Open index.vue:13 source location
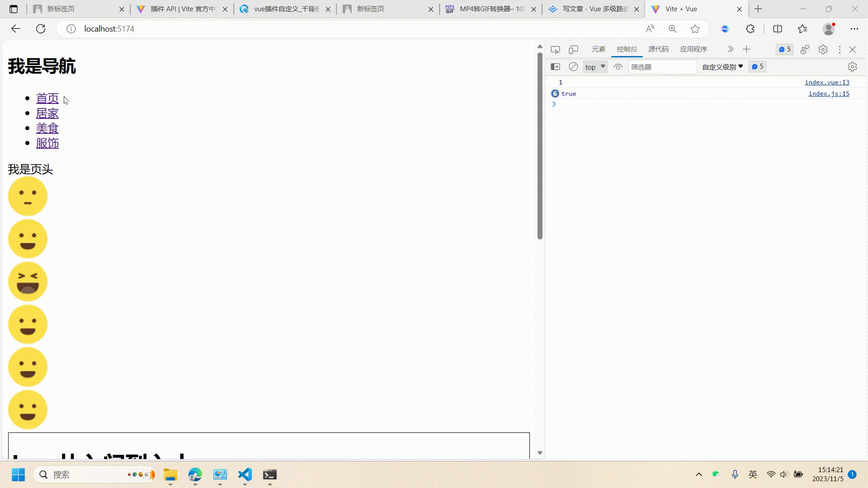This screenshot has height=488, width=868. tap(827, 82)
